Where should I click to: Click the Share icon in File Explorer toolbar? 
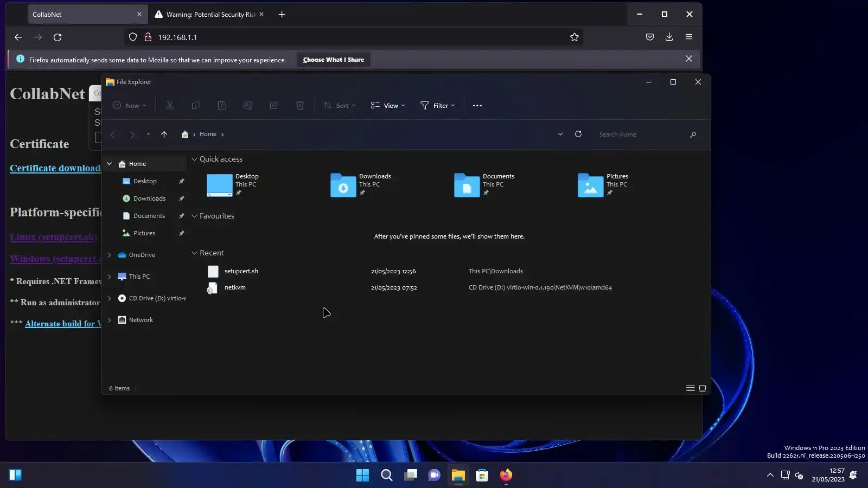click(x=274, y=106)
